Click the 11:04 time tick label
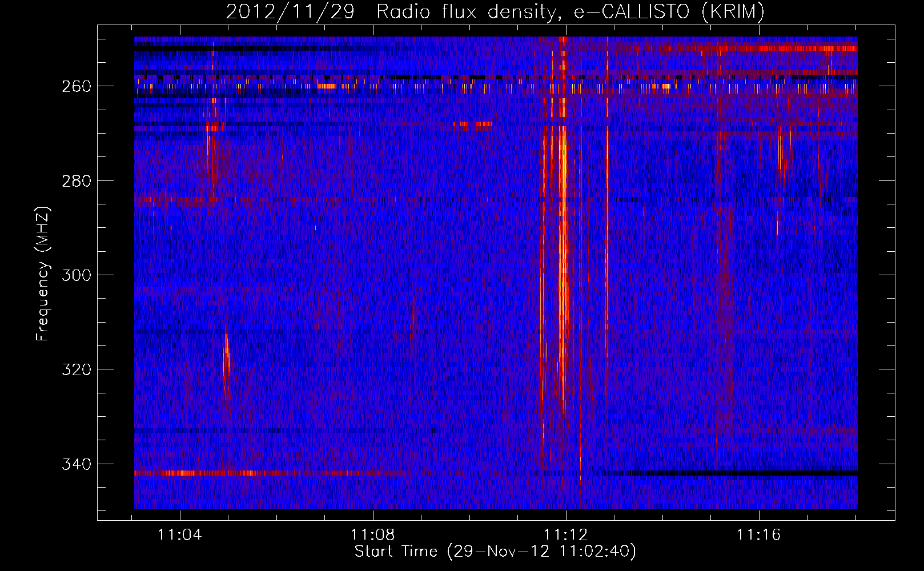 pyautogui.click(x=180, y=535)
